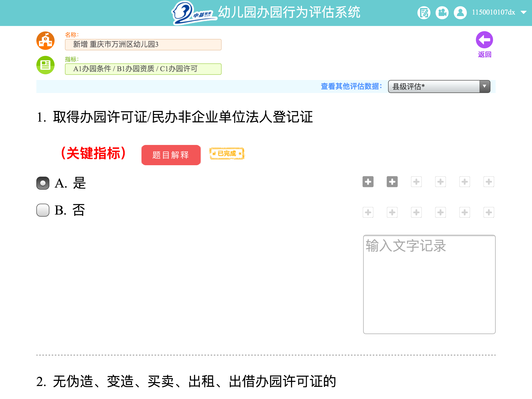532x399 pixels.
Task: Click the user avatar icon
Action: click(x=460, y=12)
